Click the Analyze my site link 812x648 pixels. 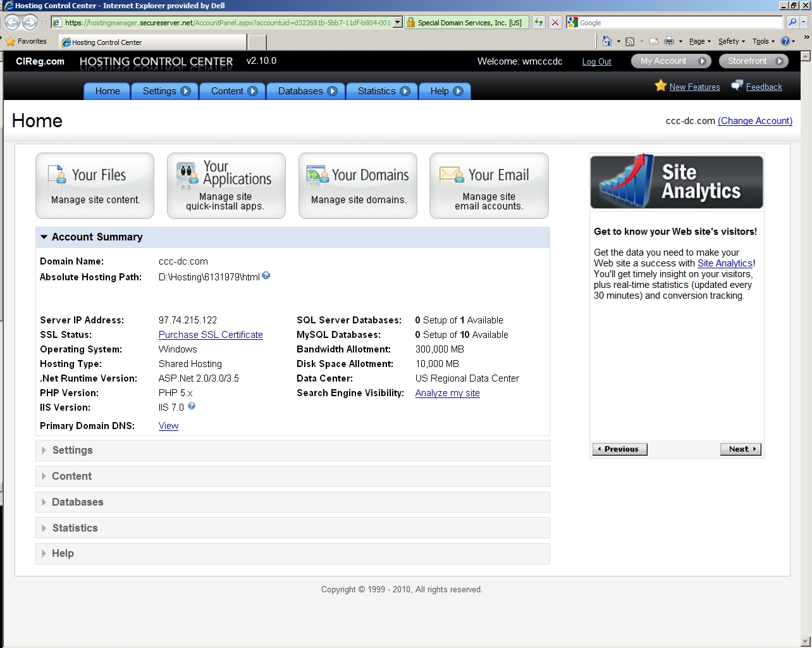pos(447,393)
